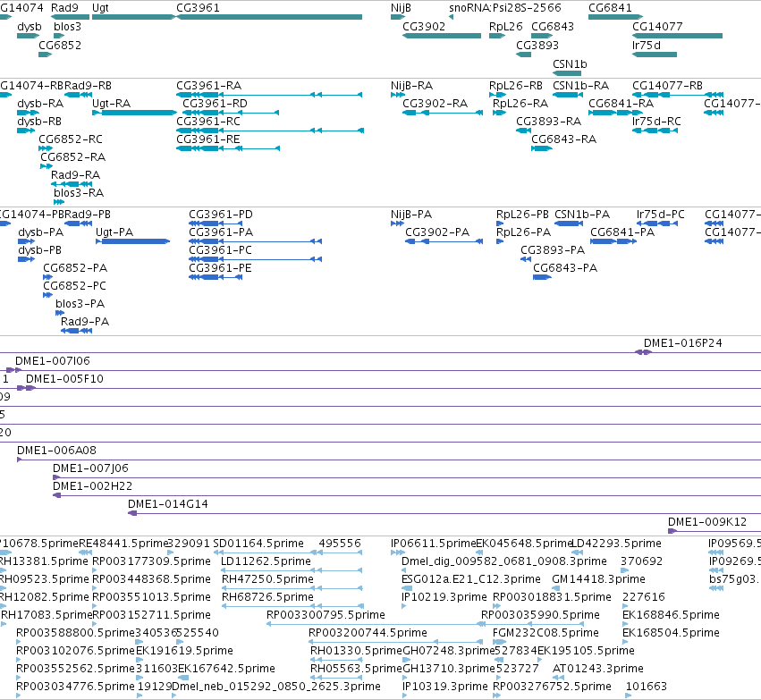Image resolution: width=761 pixels, height=700 pixels.
Task: Select the NijB gene label
Action: (401, 8)
